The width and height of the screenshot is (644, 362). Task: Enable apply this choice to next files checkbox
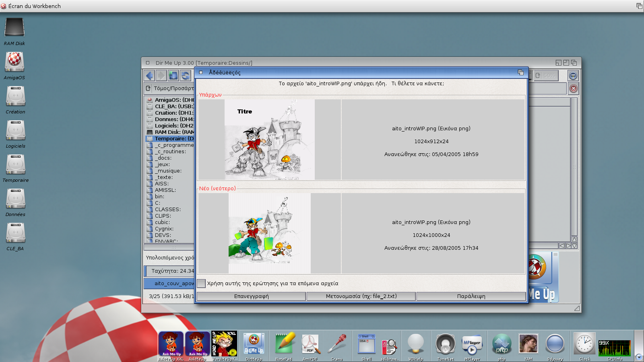[x=201, y=284]
